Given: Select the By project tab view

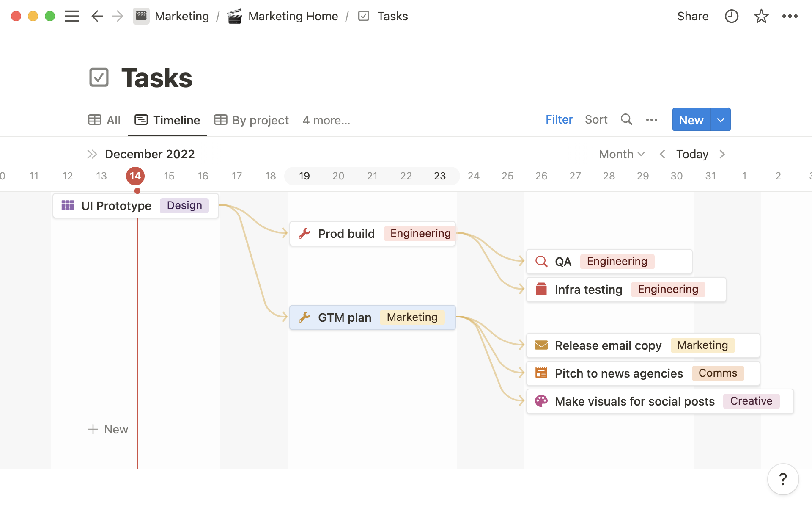Looking at the screenshot, I should click(x=251, y=120).
